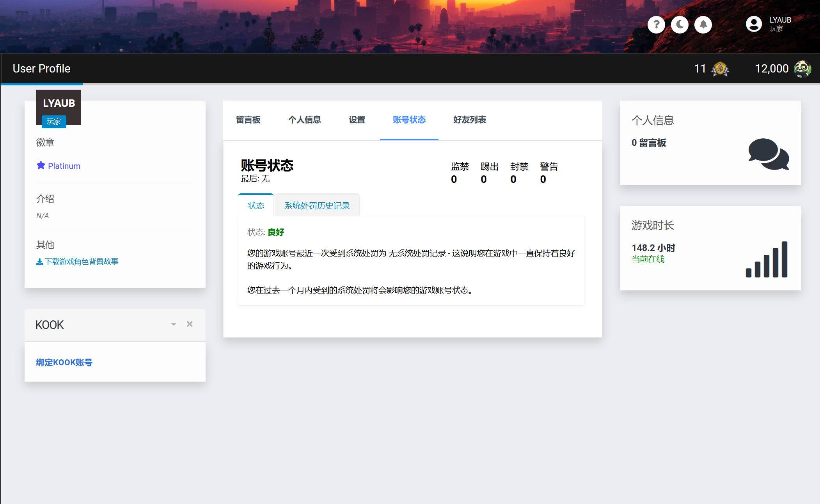This screenshot has width=820, height=504.
Task: Open the 个人信息 tab
Action: point(304,120)
